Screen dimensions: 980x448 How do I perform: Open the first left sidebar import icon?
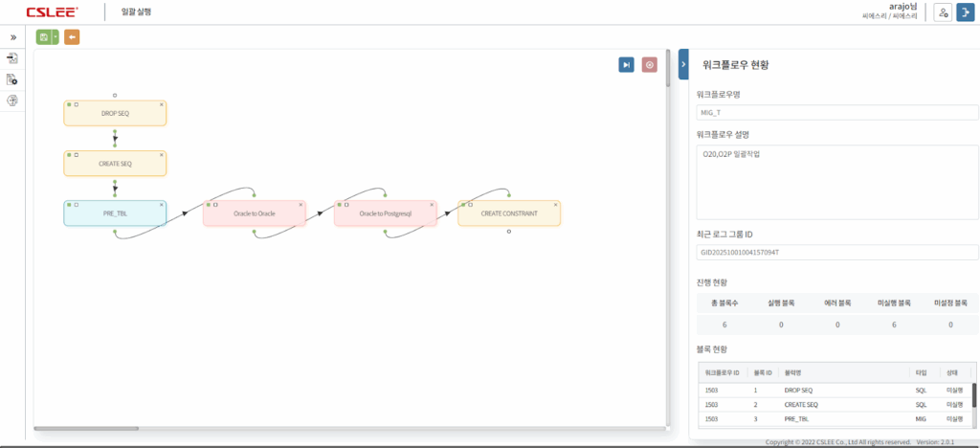click(x=13, y=58)
